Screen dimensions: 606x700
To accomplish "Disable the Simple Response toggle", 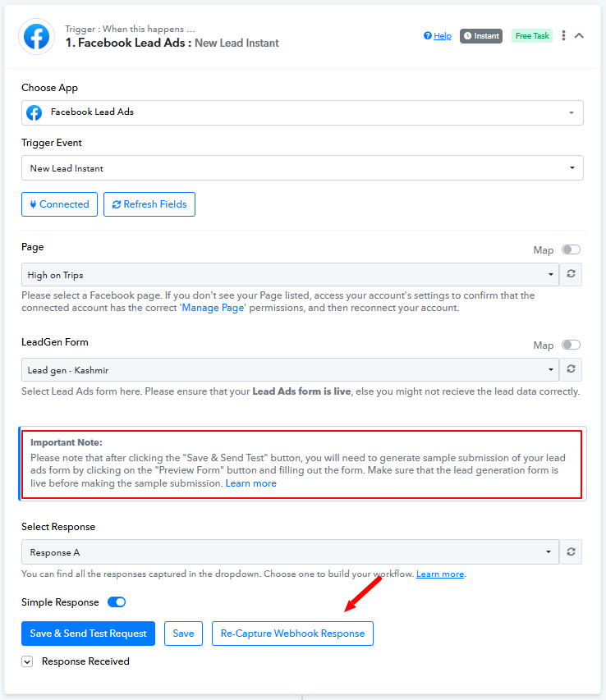I will tap(117, 602).
